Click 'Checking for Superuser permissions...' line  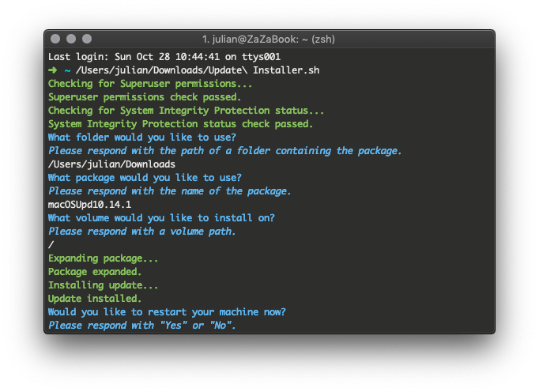pos(150,84)
